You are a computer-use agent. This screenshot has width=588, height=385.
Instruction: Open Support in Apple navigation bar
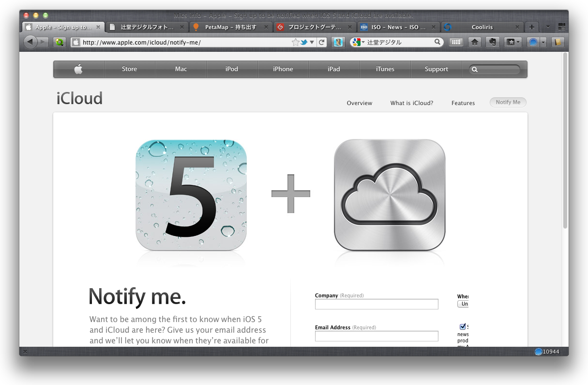[437, 69]
